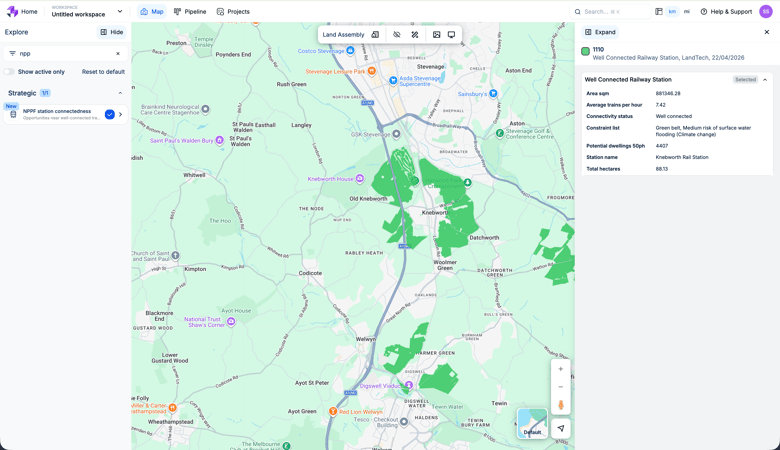The image size is (780, 450).
Task: Uncheck the NPPF station connectedness layer
Action: [109, 114]
